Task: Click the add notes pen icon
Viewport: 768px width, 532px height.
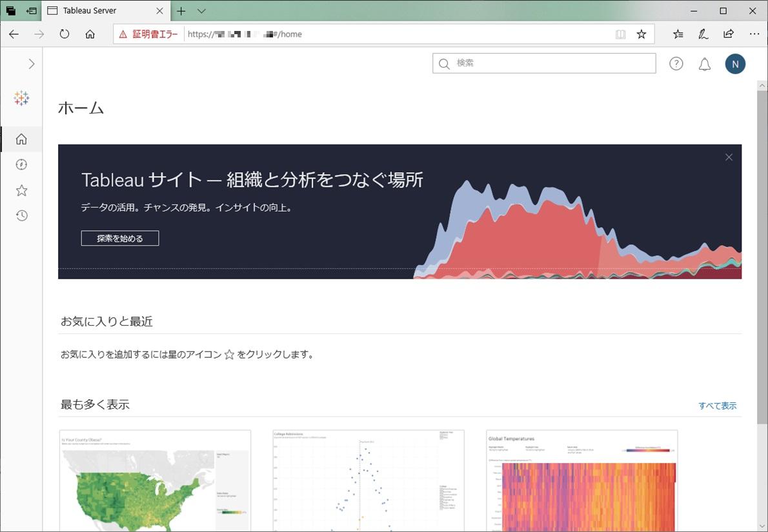Action: pyautogui.click(x=703, y=34)
